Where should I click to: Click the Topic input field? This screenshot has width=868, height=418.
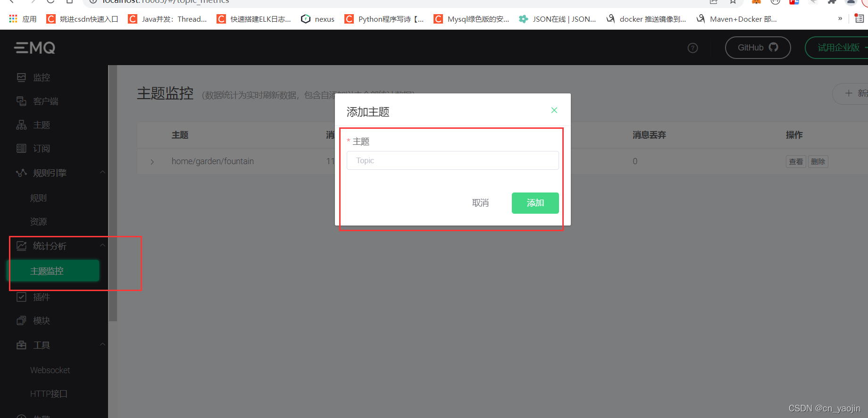tap(452, 160)
